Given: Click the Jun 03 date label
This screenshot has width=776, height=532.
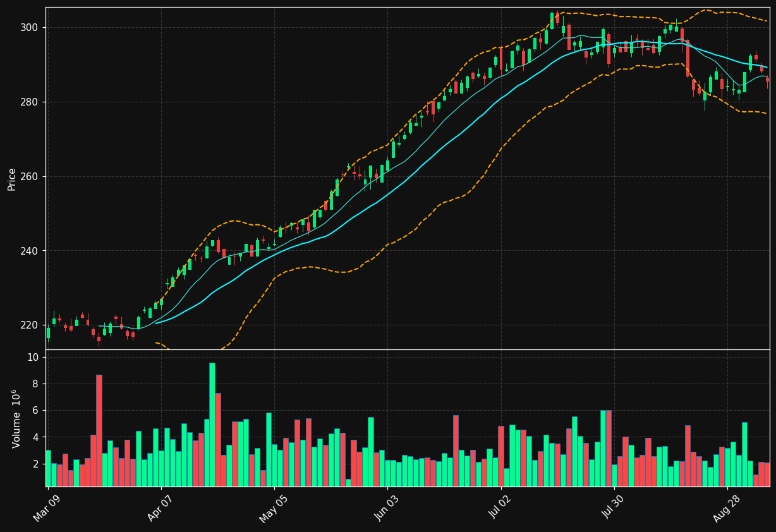Looking at the screenshot, I should tap(387, 508).
